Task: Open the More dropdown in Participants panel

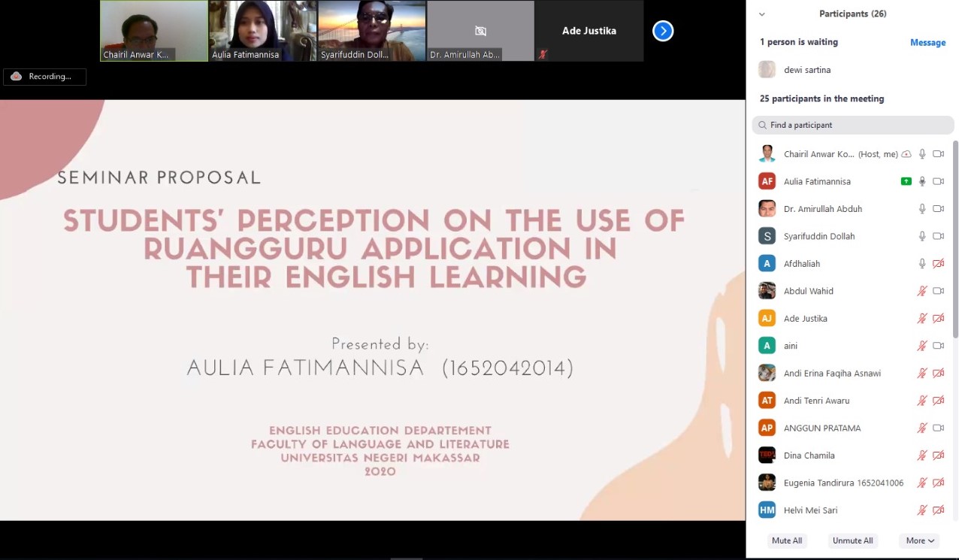Action: tap(920, 540)
